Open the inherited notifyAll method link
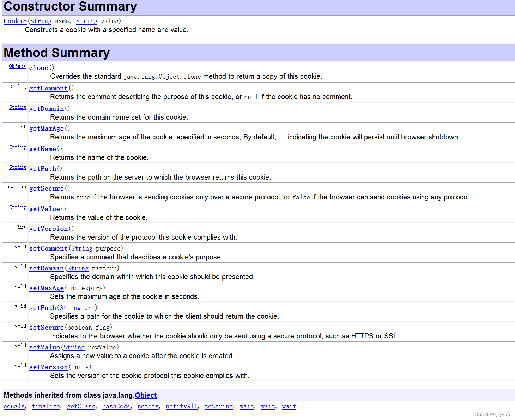Screen dimensions: 515x420 (182, 406)
